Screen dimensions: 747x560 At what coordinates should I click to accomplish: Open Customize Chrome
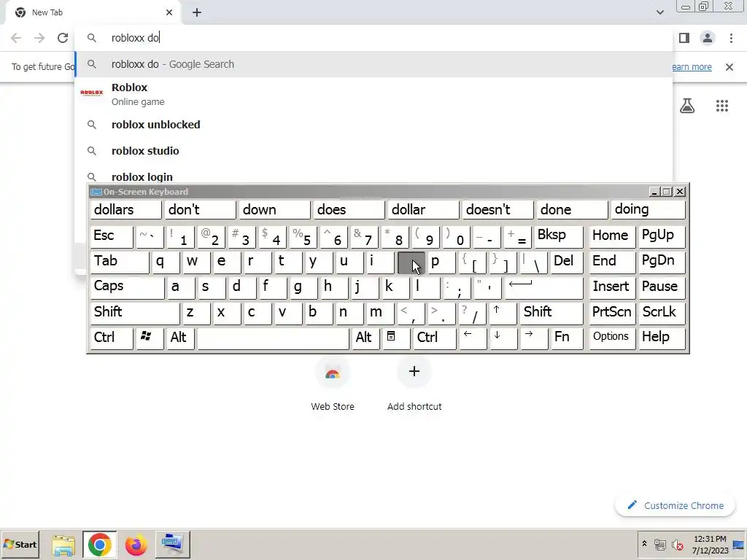(x=675, y=505)
